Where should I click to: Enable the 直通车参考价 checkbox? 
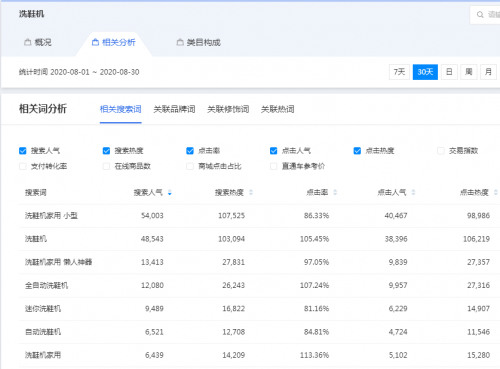pos(274,166)
